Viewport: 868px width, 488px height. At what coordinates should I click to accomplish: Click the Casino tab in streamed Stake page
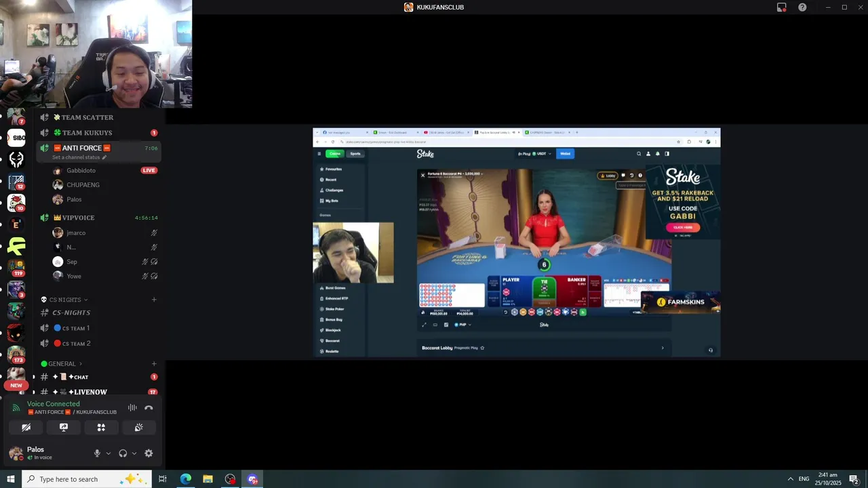335,154
